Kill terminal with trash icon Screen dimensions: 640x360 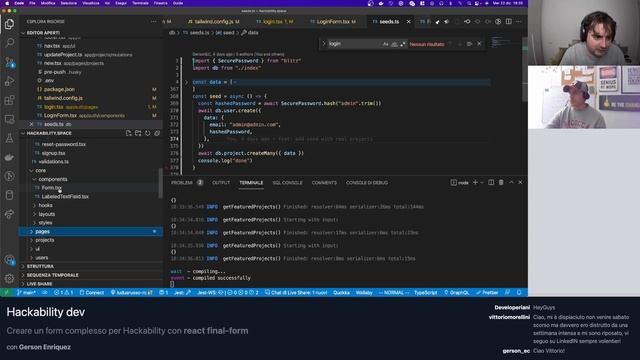coord(501,182)
